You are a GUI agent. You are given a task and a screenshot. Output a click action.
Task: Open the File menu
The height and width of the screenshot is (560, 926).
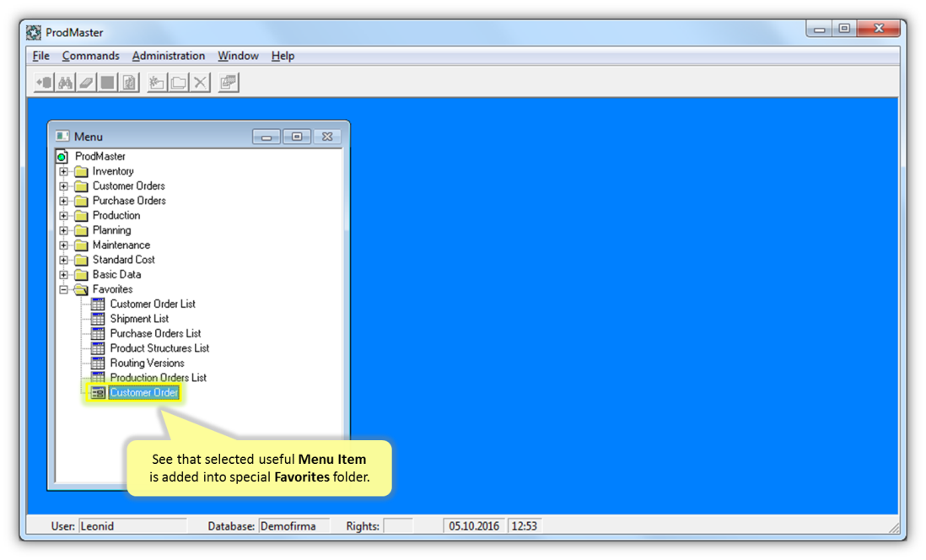pyautogui.click(x=40, y=57)
